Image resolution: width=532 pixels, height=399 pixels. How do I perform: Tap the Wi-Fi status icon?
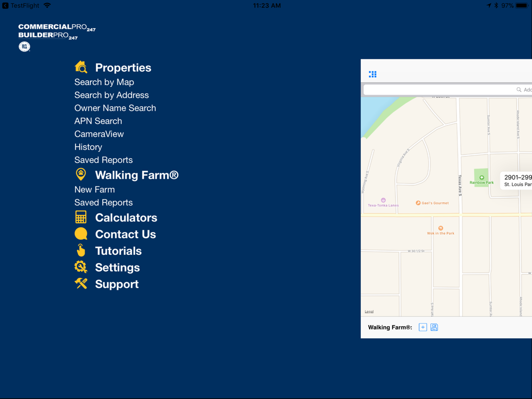[47, 5]
